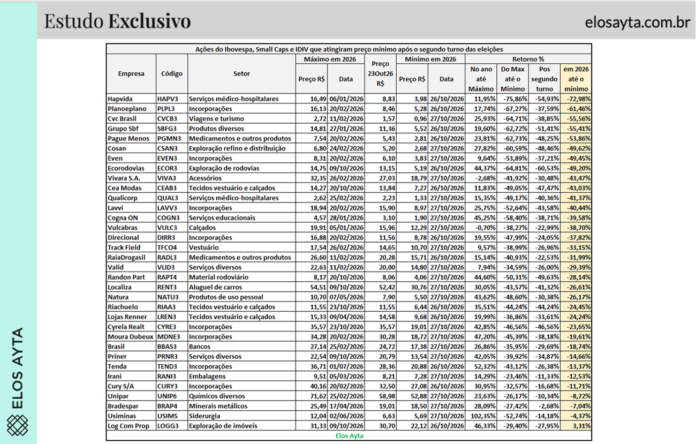The height and width of the screenshot is (444, 696).
Task: Click the 'BBAS3' ticker cell
Action: point(172,347)
